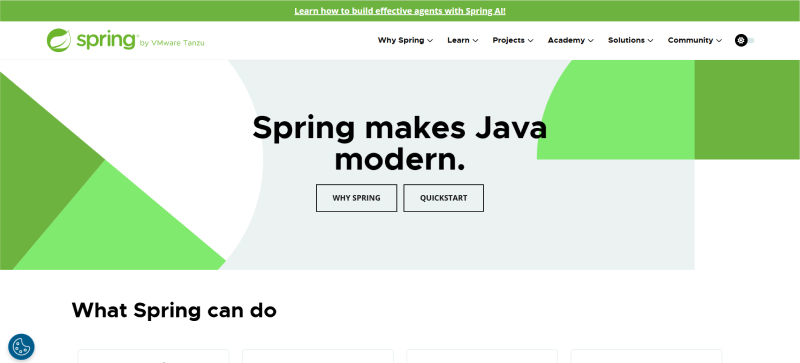This screenshot has width=800, height=363.
Task: Click the WHY SPRING button
Action: 356,198
